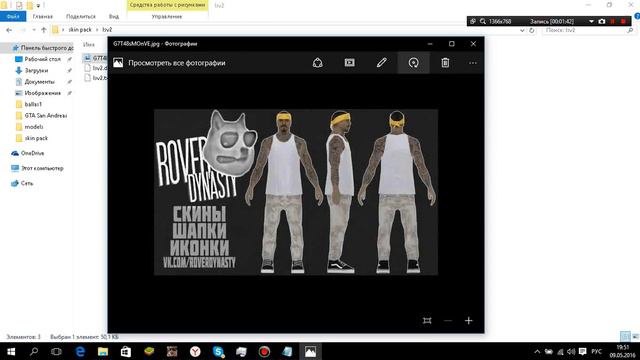Launch Microsoft Edge from taskbar
The height and width of the screenshot is (360, 640).
tap(80, 351)
